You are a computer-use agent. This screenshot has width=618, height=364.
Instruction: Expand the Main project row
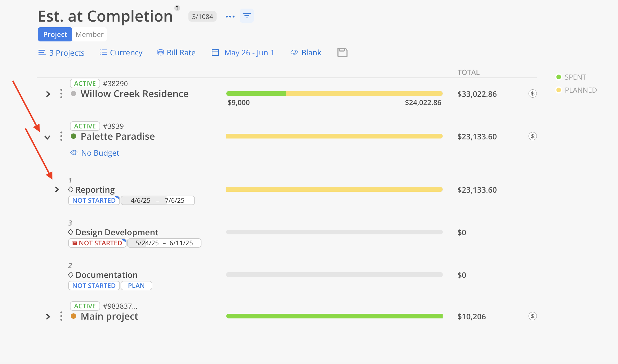pyautogui.click(x=48, y=317)
